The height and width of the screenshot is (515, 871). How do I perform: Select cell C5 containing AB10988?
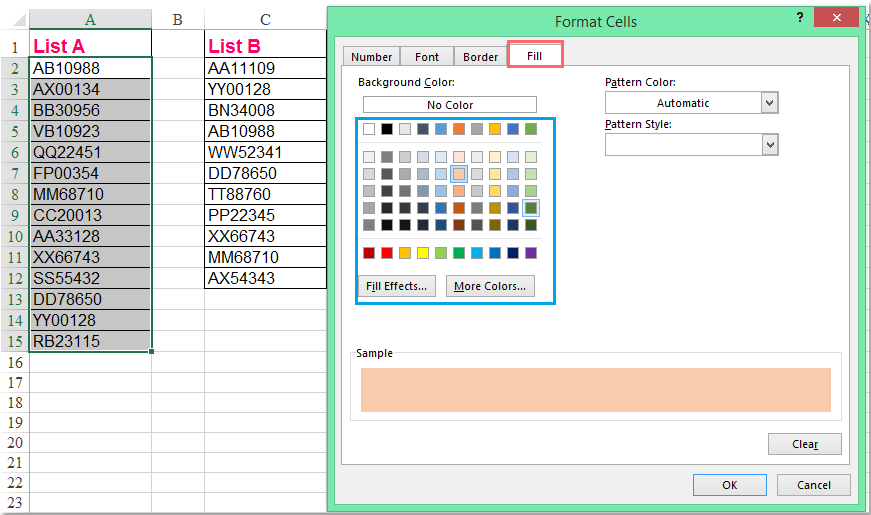click(265, 131)
